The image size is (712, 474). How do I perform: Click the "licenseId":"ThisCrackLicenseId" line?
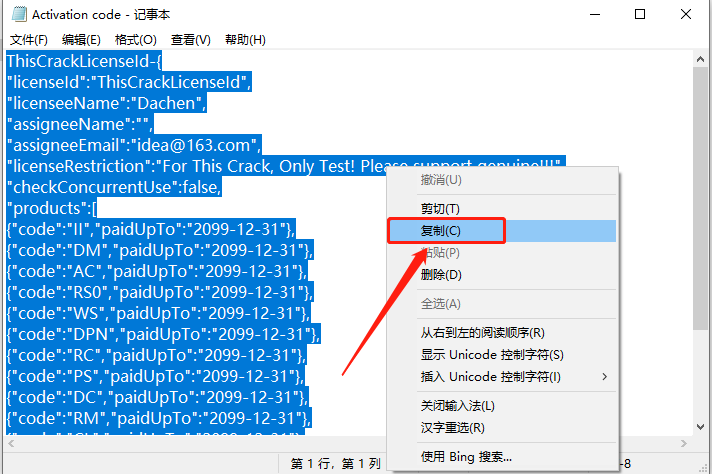[129, 82]
